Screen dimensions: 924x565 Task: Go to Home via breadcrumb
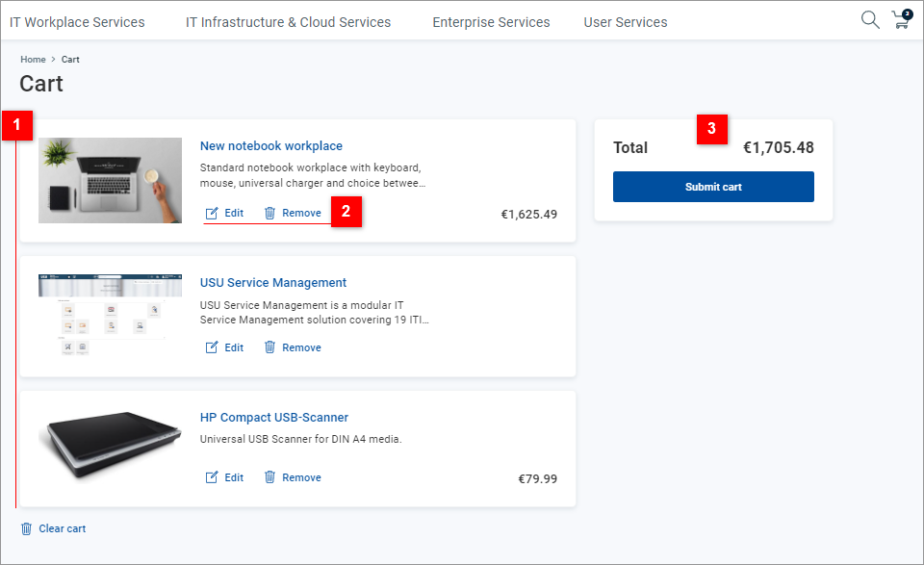click(33, 60)
